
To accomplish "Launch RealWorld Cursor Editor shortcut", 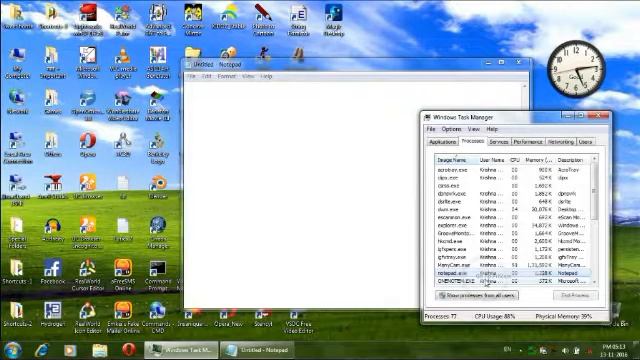I will click(88, 274).
